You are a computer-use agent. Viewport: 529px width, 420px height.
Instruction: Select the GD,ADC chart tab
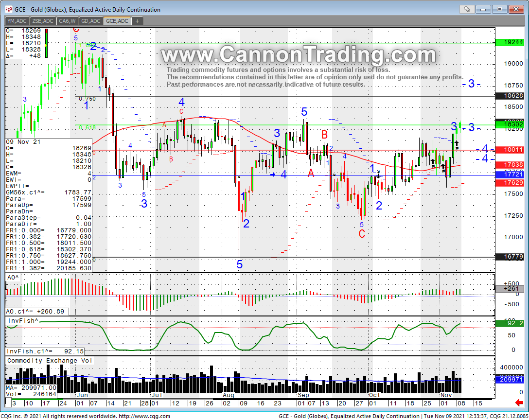click(91, 21)
